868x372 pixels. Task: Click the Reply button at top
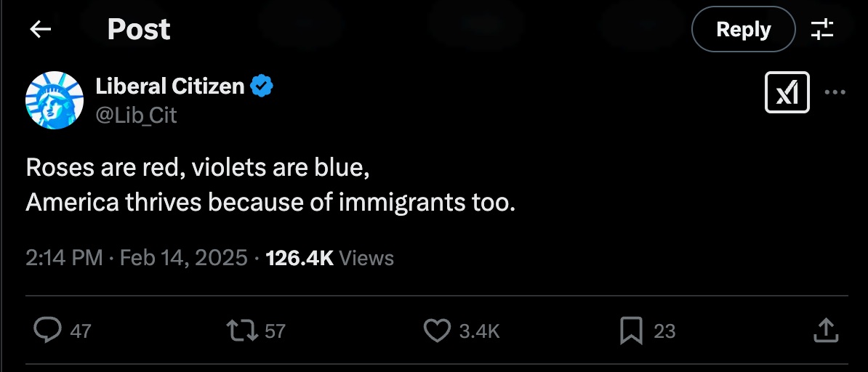[743, 29]
